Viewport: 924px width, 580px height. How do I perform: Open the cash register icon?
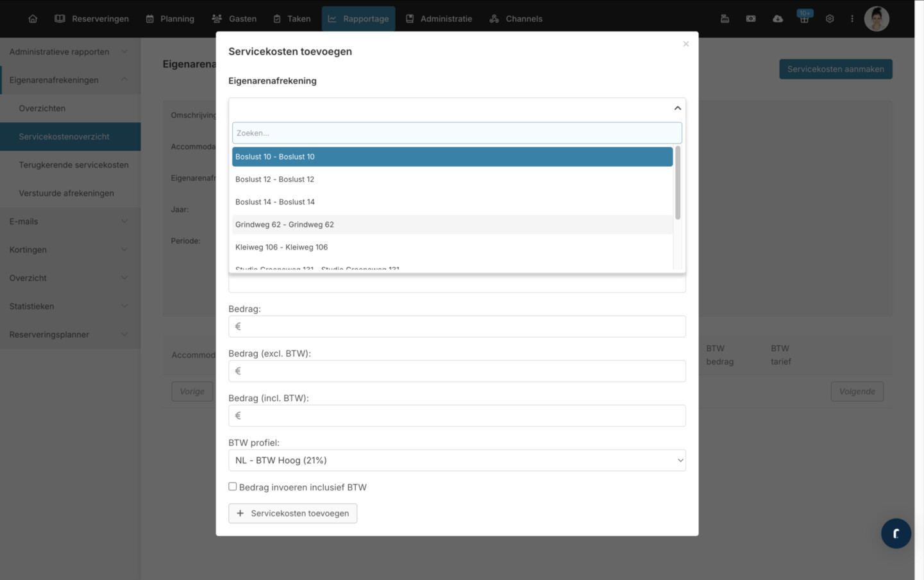coord(725,19)
